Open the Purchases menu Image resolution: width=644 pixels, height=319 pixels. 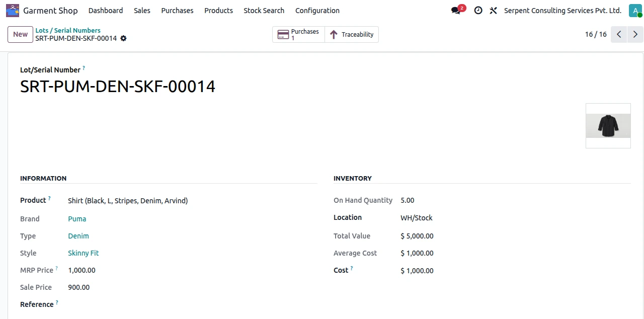click(177, 11)
